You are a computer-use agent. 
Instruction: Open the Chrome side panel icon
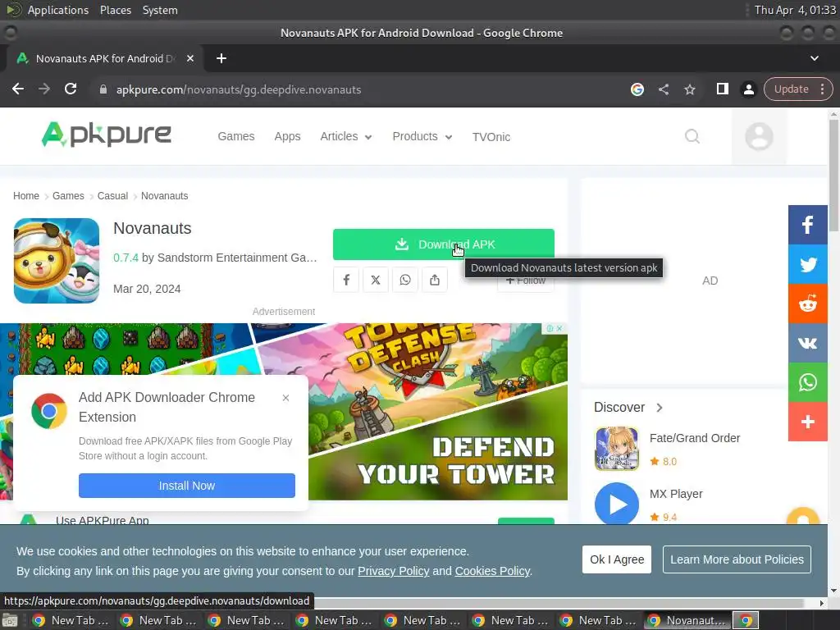click(722, 89)
